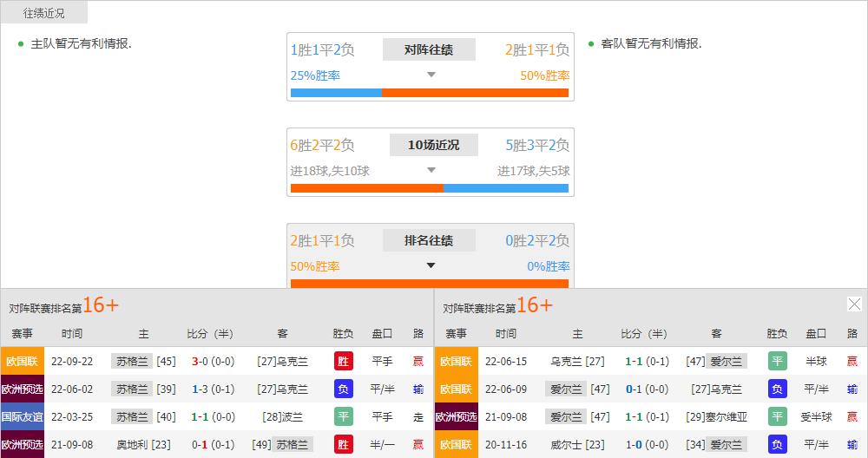This screenshot has width=868, height=458.
Task: Click the blue 负 badge for 22-06-09 match
Action: point(777,389)
